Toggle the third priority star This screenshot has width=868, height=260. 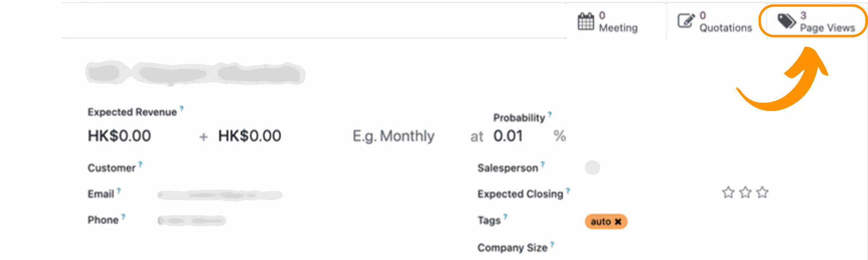(x=762, y=192)
